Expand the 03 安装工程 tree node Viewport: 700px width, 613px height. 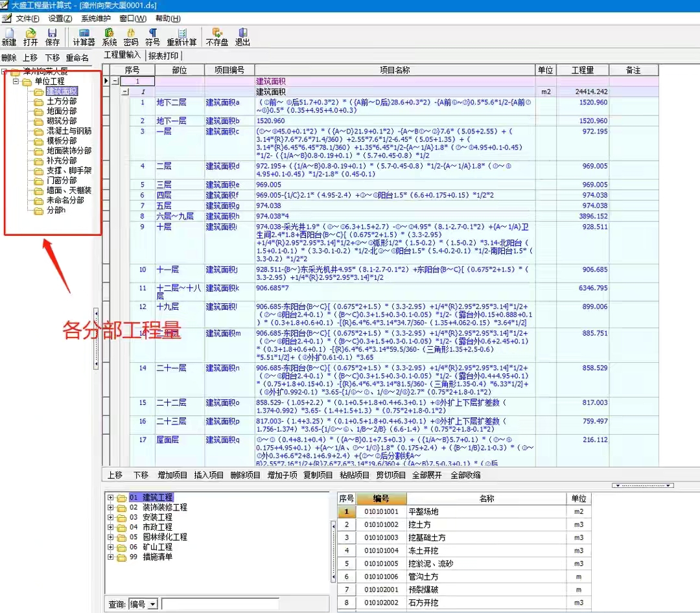(x=111, y=518)
